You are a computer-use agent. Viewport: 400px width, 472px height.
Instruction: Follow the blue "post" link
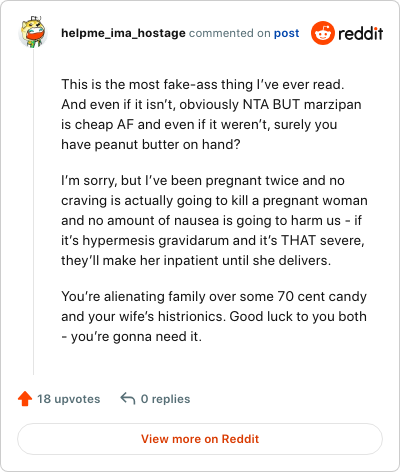pyautogui.click(x=286, y=33)
